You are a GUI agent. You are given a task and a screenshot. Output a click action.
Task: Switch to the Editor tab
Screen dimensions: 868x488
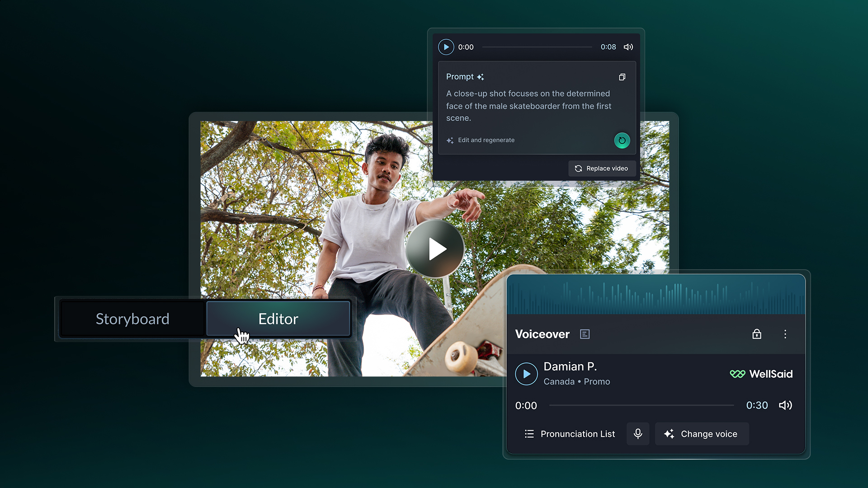278,319
